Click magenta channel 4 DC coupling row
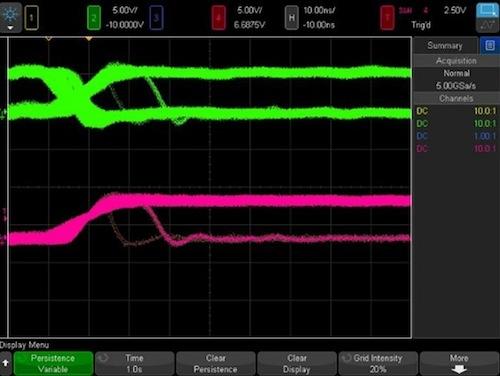 (x=456, y=148)
